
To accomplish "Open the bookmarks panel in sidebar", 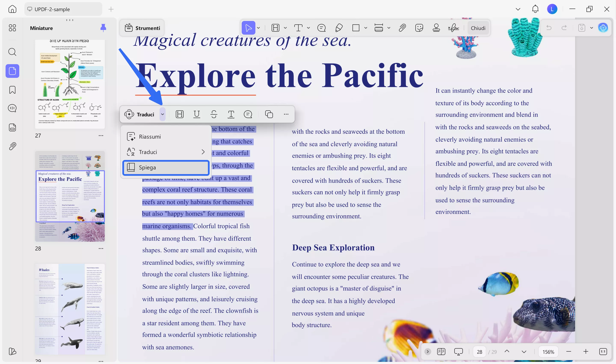I will click(12, 90).
